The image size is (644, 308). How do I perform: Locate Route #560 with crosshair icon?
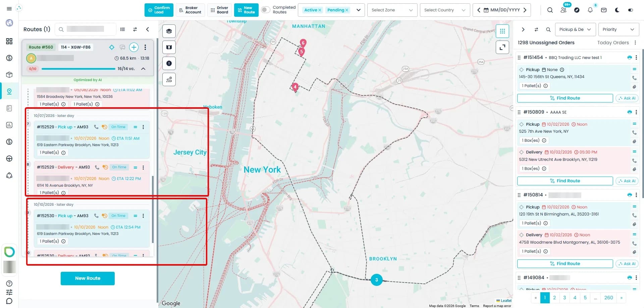coord(112,47)
